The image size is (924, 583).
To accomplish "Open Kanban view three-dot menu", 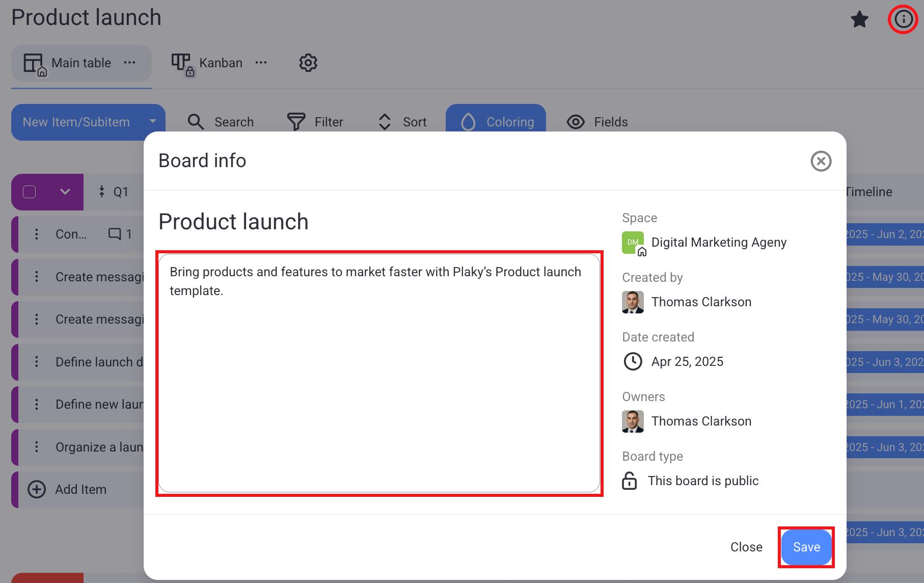I will pyautogui.click(x=261, y=63).
